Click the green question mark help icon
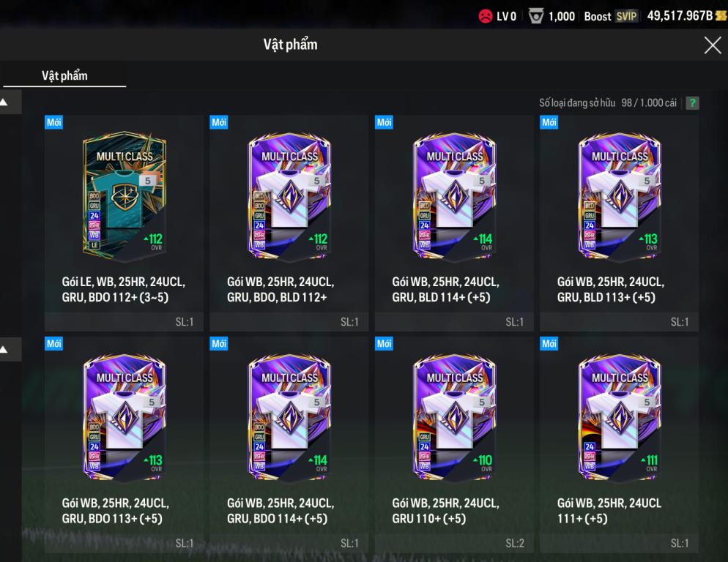 [692, 103]
